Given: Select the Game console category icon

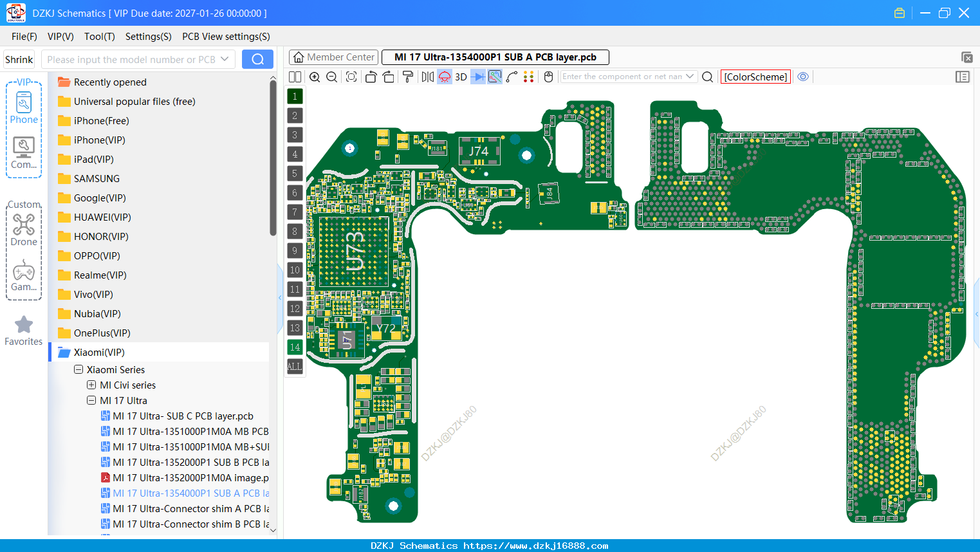Looking at the screenshot, I should point(24,275).
